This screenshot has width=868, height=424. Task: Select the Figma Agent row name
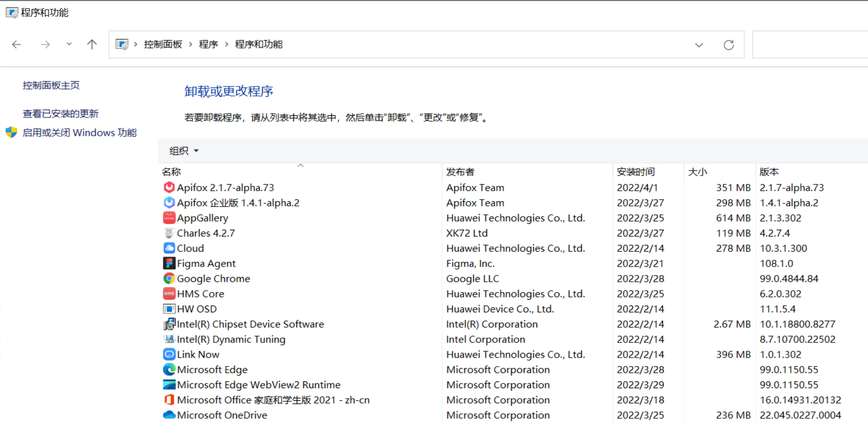click(x=206, y=263)
